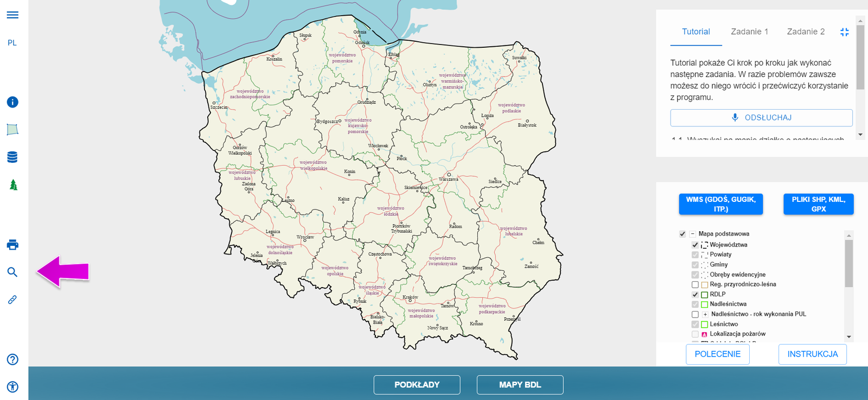Open the database stack icon
The width and height of the screenshot is (868, 400).
pos(12,157)
